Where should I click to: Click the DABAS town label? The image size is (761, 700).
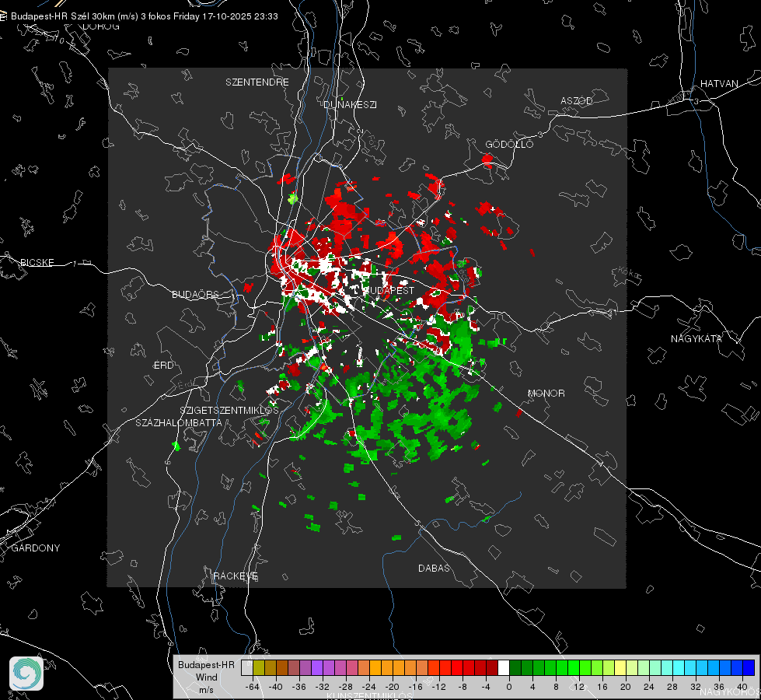coord(434,569)
